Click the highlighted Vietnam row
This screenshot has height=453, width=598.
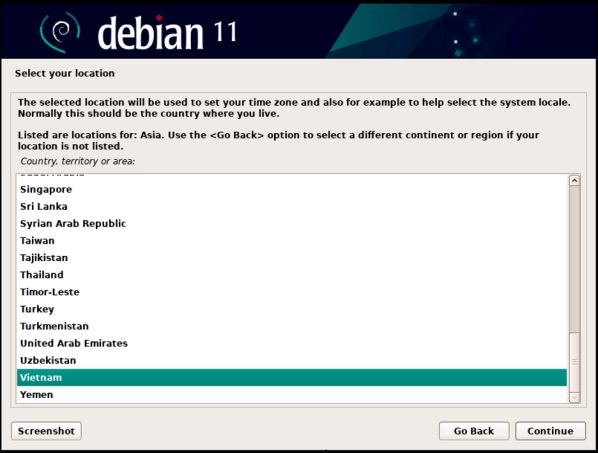(292, 378)
